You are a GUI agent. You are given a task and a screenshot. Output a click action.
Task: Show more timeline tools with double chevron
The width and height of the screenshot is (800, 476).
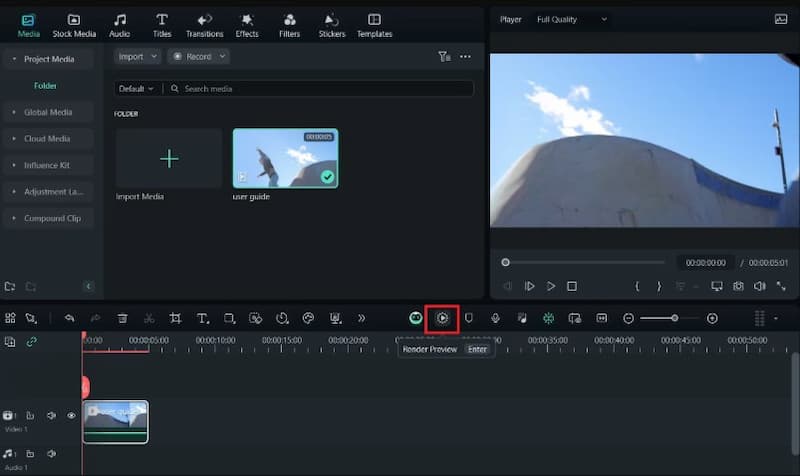click(361, 318)
